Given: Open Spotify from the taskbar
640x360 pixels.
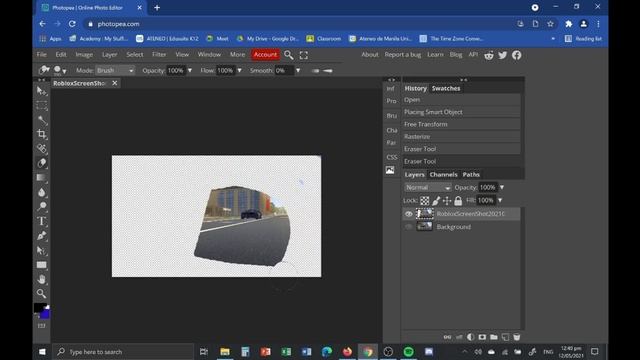Looking at the screenshot, I should [x=409, y=352].
